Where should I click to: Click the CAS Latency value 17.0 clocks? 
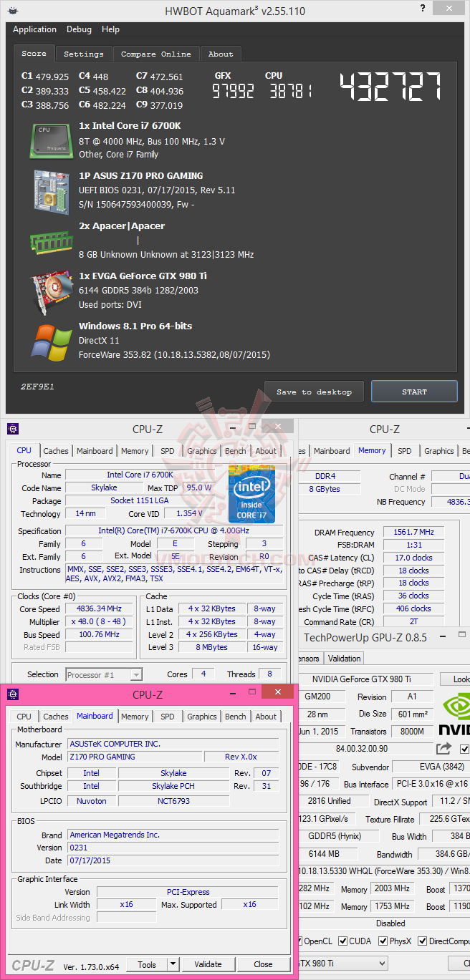click(x=414, y=557)
